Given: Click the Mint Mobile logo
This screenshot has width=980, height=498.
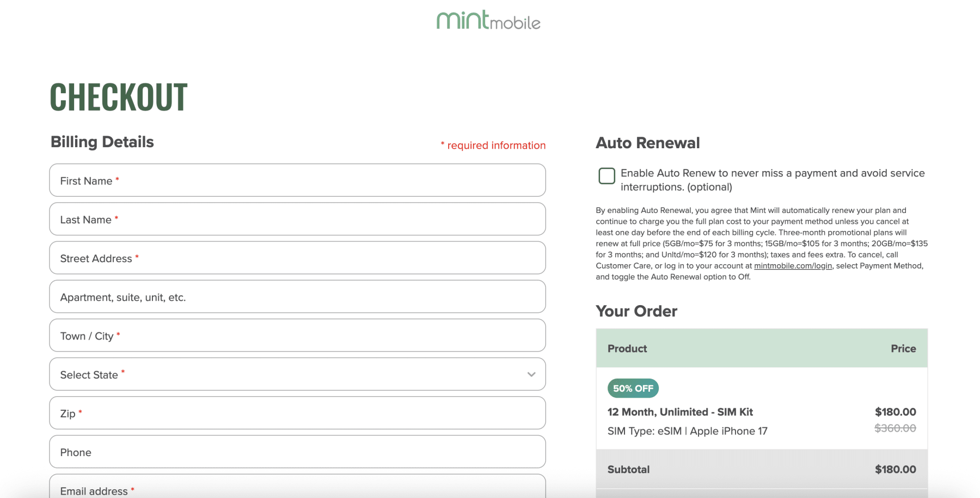Looking at the screenshot, I should tap(488, 21).
